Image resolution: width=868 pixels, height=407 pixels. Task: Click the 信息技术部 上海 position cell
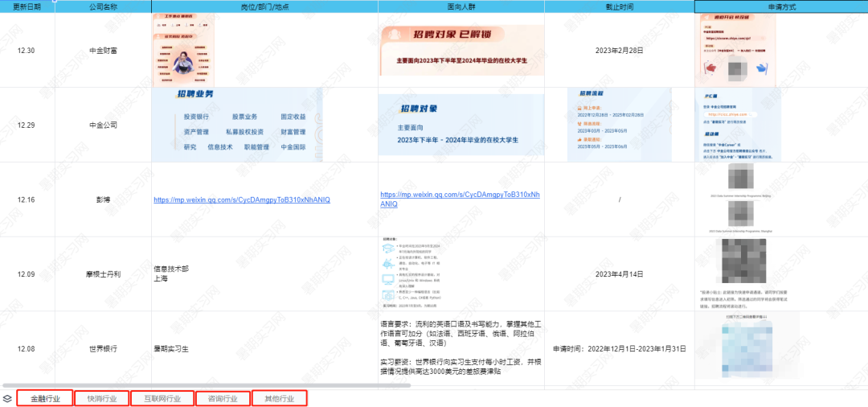264,274
